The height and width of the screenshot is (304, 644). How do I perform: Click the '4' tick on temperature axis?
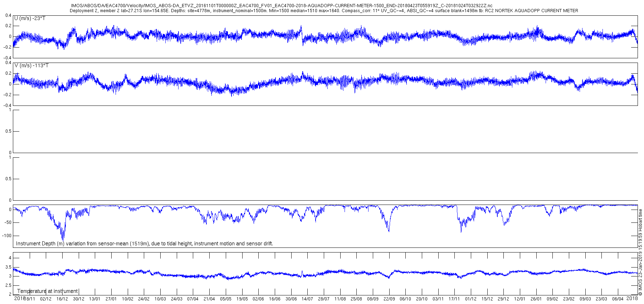coord(10,258)
